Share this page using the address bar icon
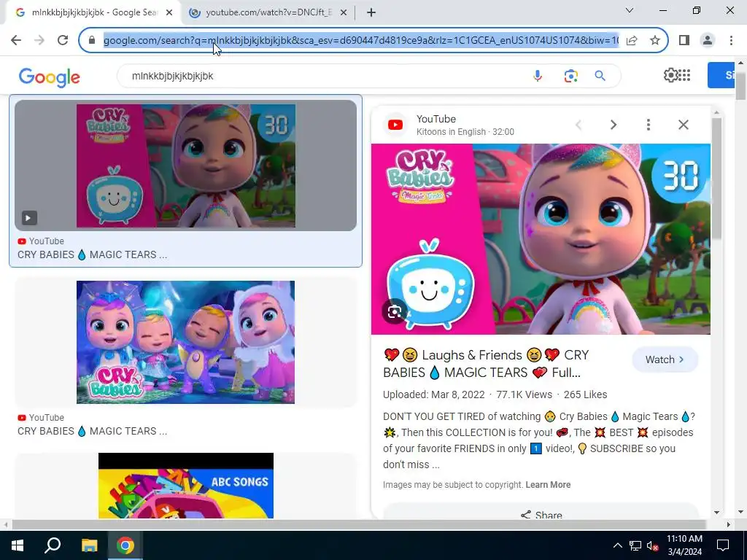Image resolution: width=747 pixels, height=560 pixels. coord(632,40)
